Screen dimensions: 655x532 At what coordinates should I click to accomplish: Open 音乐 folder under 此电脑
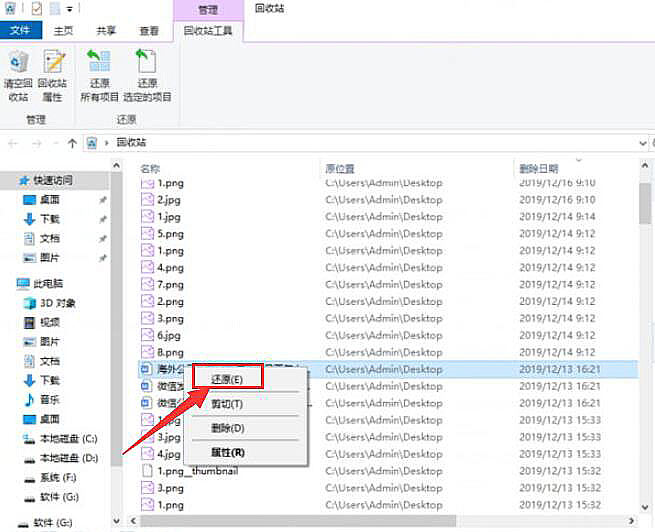pyautogui.click(x=50, y=400)
